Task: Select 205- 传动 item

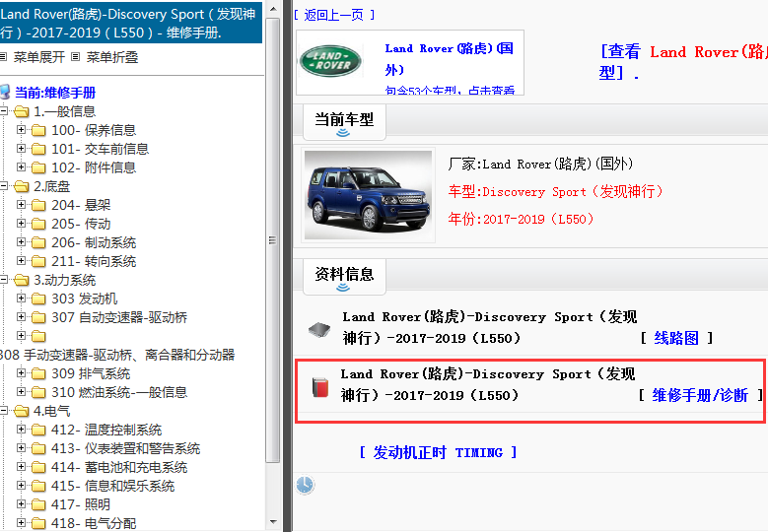Action: (81, 224)
